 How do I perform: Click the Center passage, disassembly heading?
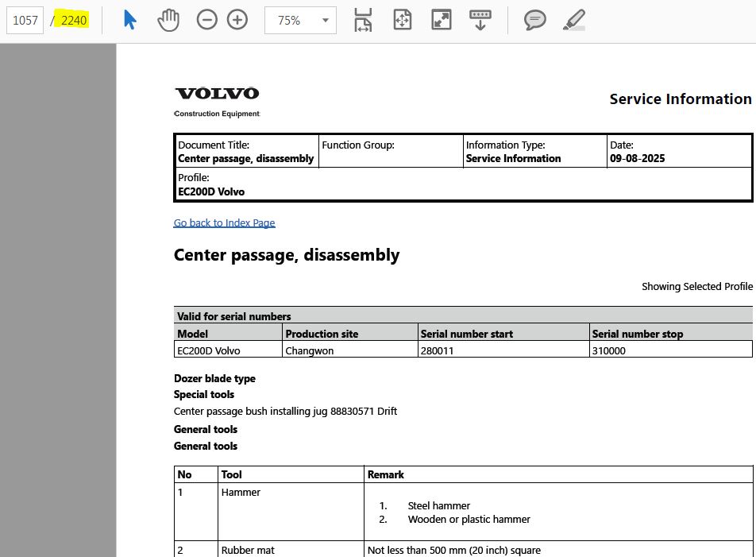[x=287, y=254]
